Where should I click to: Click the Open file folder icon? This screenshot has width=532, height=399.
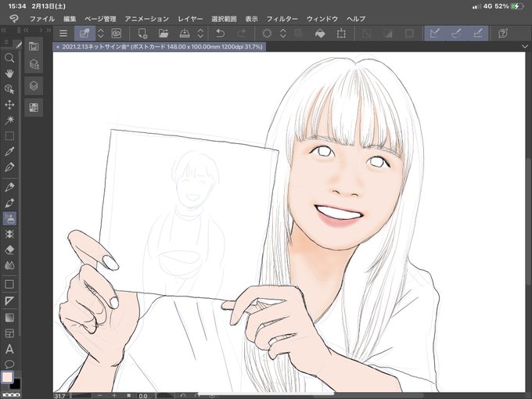(164, 33)
